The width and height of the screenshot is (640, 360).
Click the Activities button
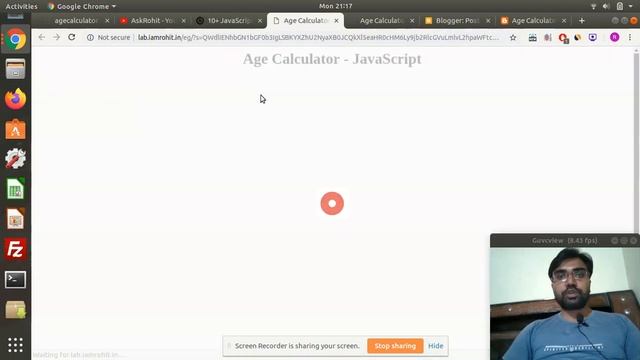(21, 6)
